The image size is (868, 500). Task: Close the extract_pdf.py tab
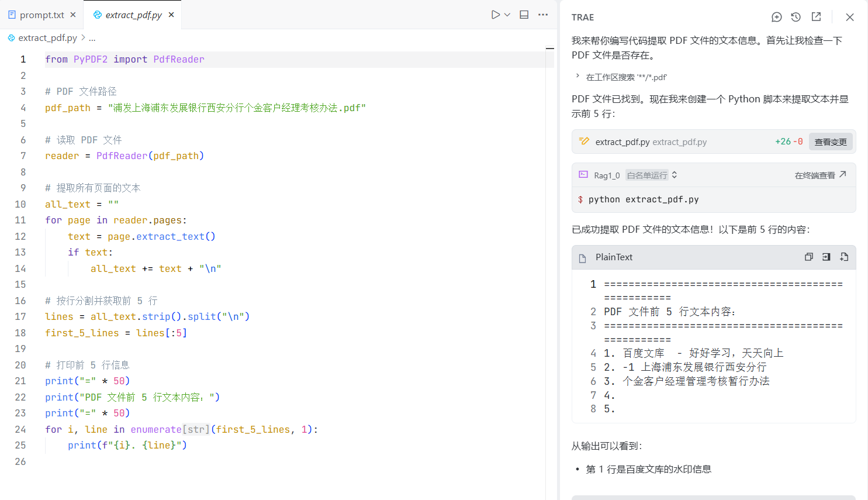tap(171, 15)
